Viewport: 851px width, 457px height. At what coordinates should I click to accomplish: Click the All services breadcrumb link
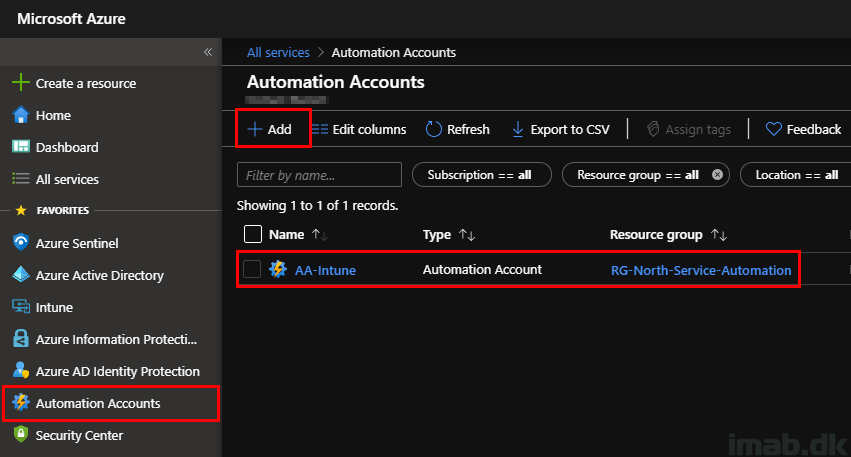pos(278,53)
